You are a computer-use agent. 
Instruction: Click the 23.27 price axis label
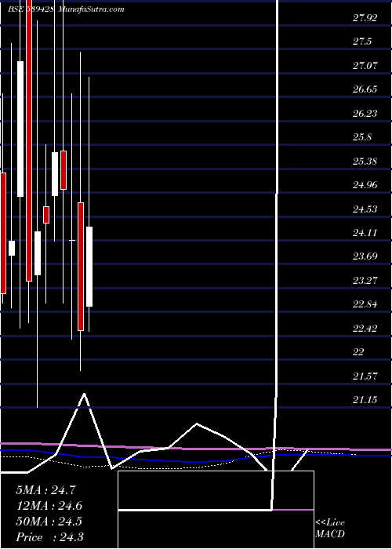tap(365, 281)
